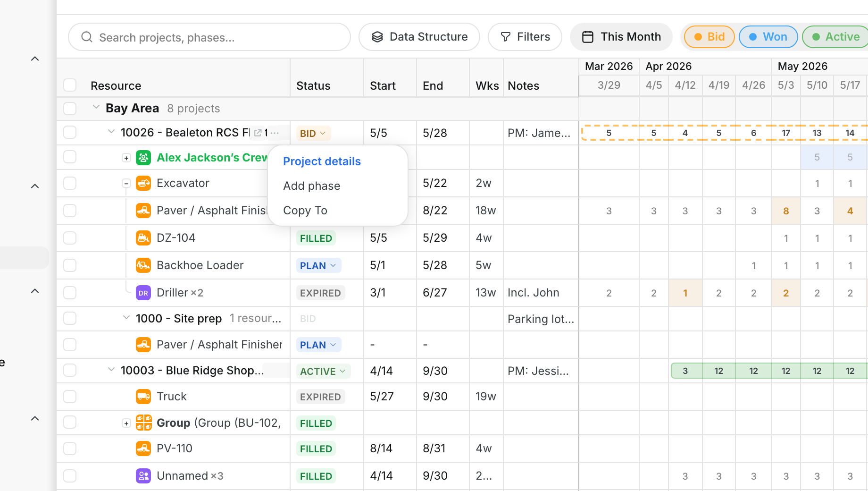Select Project details from the context menu
Image resolution: width=868 pixels, height=491 pixels.
point(322,161)
